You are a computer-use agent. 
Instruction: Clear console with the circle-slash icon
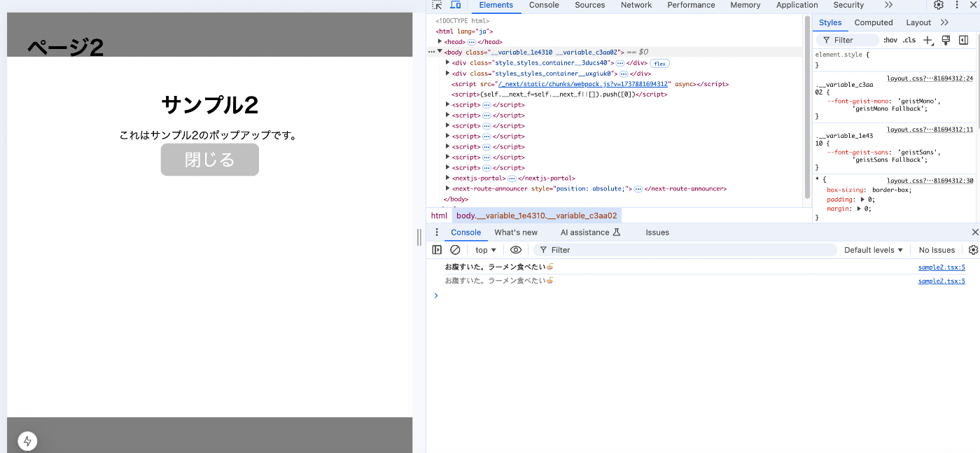[x=455, y=250]
